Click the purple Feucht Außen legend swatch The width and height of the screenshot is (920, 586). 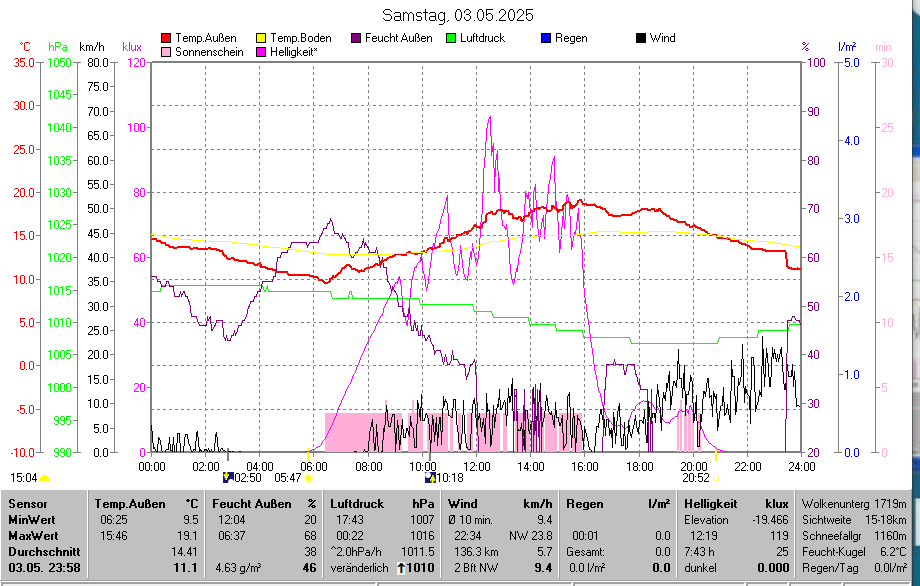point(356,38)
